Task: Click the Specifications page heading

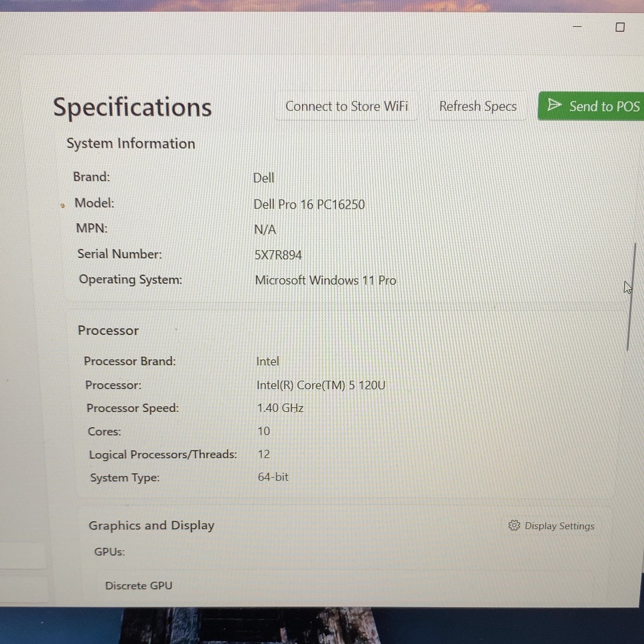Action: [x=132, y=107]
